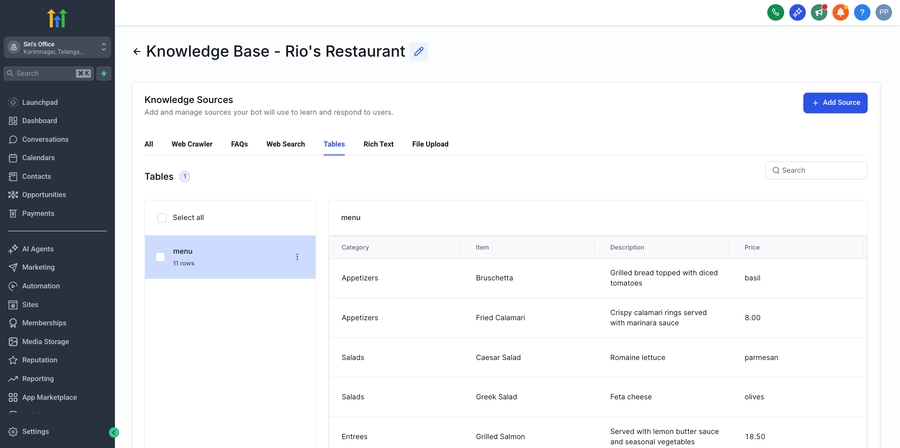
Task: Click the green phone dialer icon
Action: tap(775, 12)
